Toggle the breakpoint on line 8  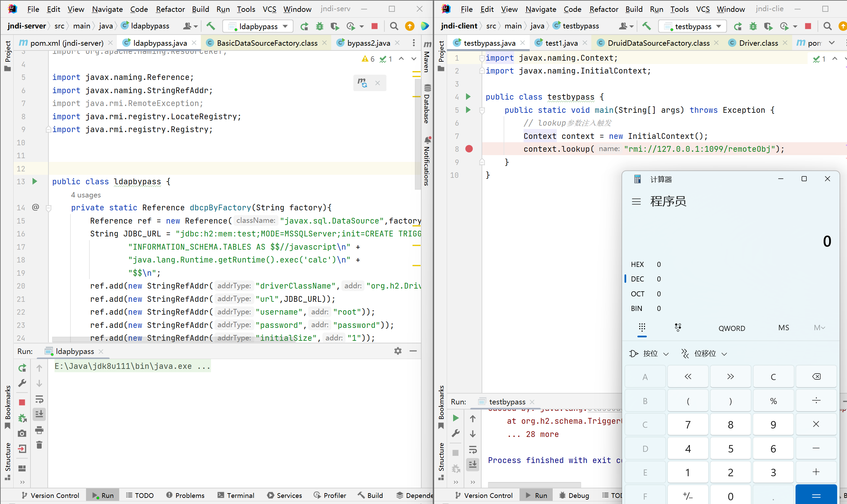point(469,149)
